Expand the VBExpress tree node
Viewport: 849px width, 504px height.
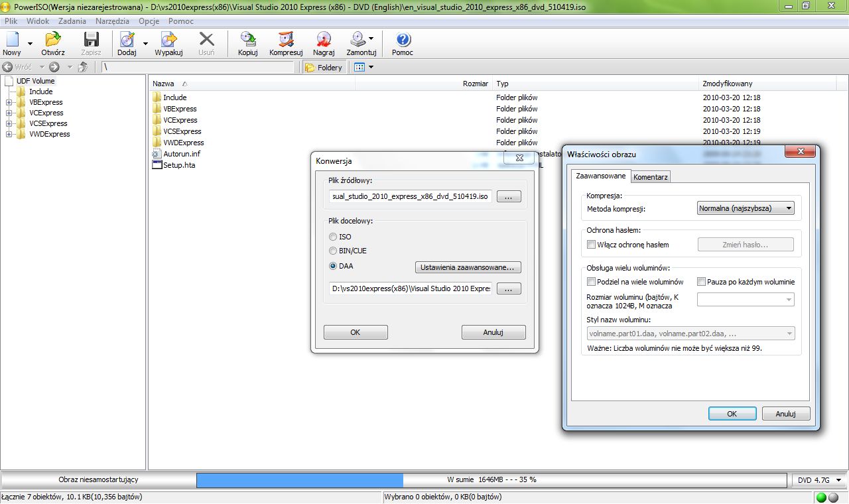[x=9, y=102]
